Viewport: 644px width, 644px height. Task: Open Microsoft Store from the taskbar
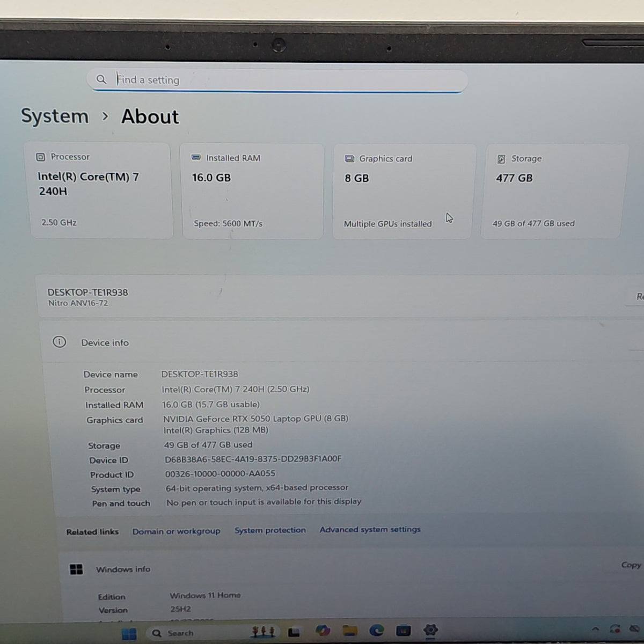(x=404, y=630)
